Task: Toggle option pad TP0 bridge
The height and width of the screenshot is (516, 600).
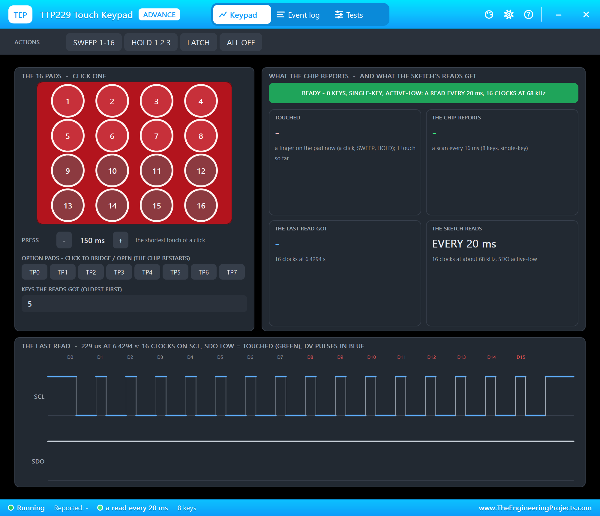Action: tap(34, 272)
